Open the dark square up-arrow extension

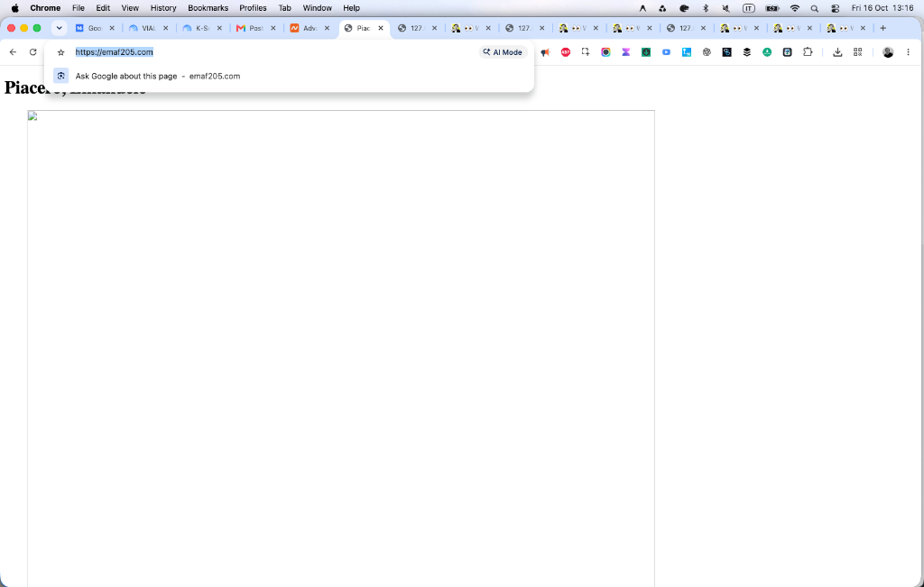tap(787, 51)
